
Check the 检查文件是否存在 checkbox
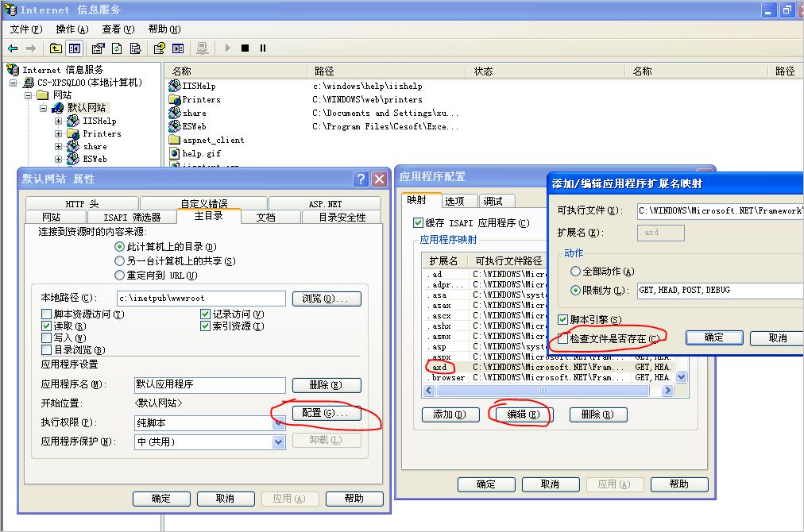coord(561,338)
